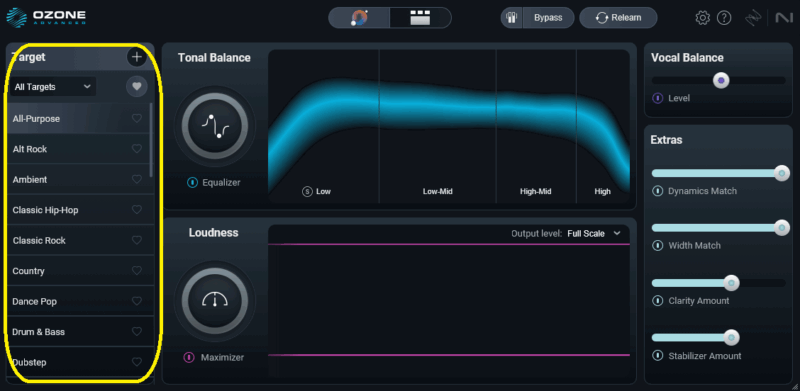
Task: Click the target list scrollbar
Action: pos(151,140)
